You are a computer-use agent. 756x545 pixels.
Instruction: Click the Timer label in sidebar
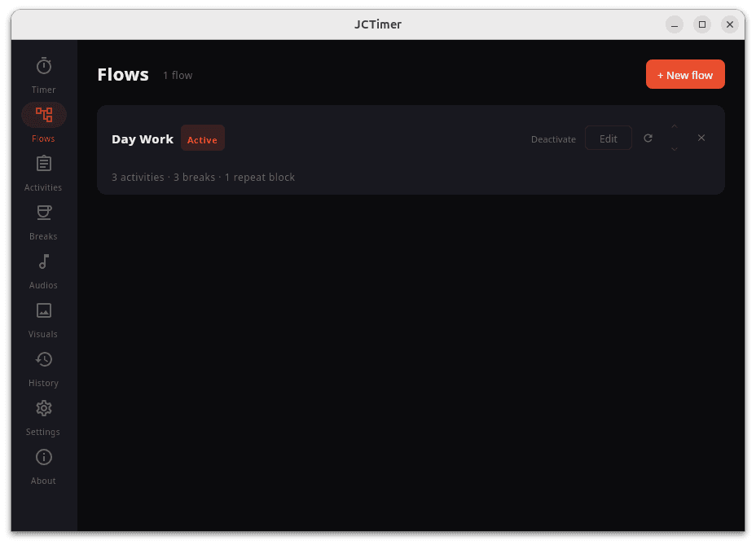point(43,90)
